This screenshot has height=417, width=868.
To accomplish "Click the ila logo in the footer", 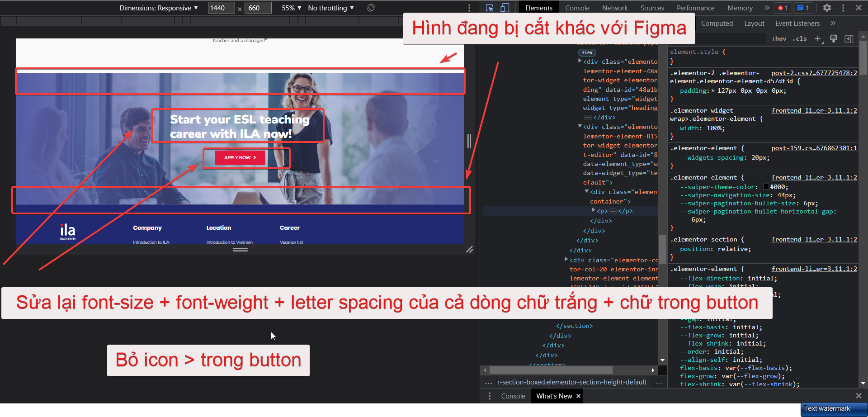I will (x=68, y=231).
